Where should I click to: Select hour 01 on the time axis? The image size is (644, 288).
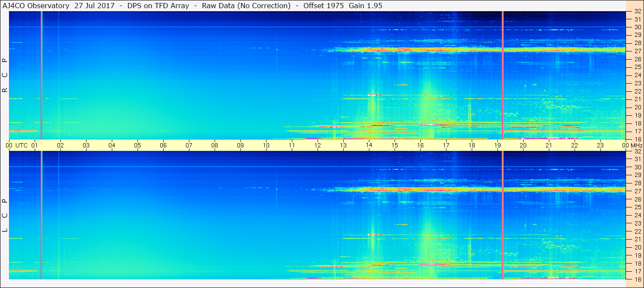(35, 145)
